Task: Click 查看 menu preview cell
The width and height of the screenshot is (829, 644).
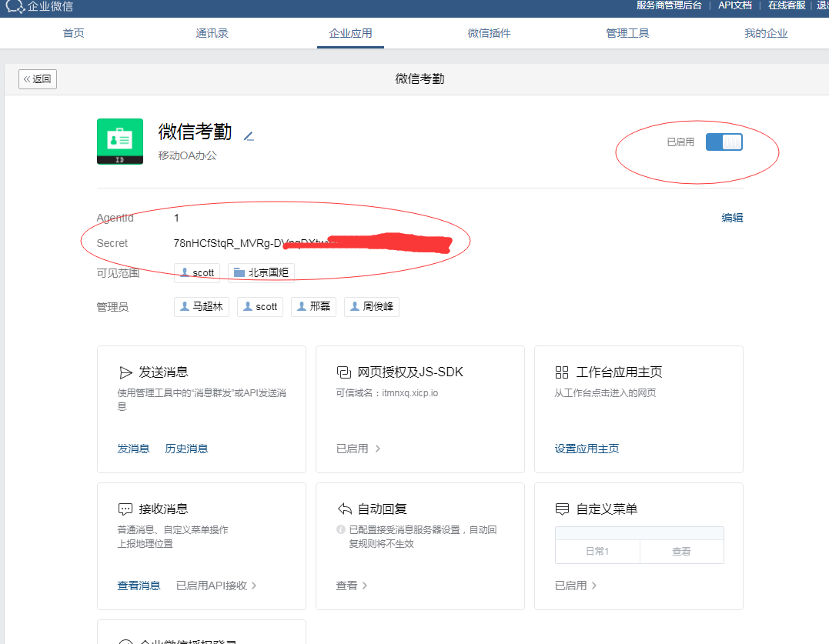Action: [x=681, y=552]
